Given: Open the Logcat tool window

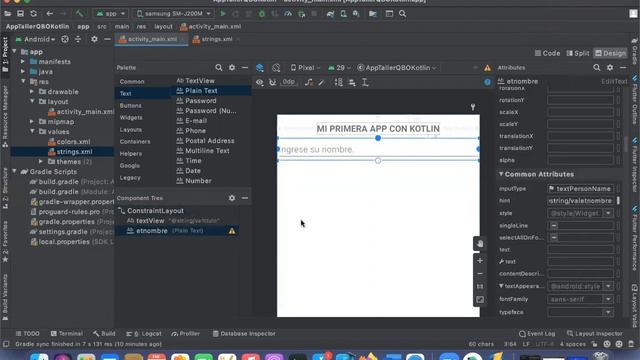Looking at the screenshot, I should 144,333.
